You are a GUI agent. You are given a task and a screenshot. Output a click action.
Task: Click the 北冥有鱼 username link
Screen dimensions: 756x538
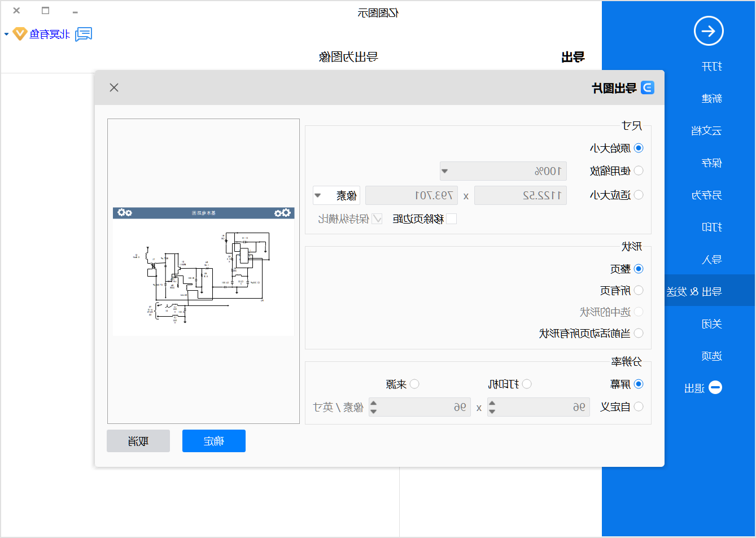coord(50,34)
